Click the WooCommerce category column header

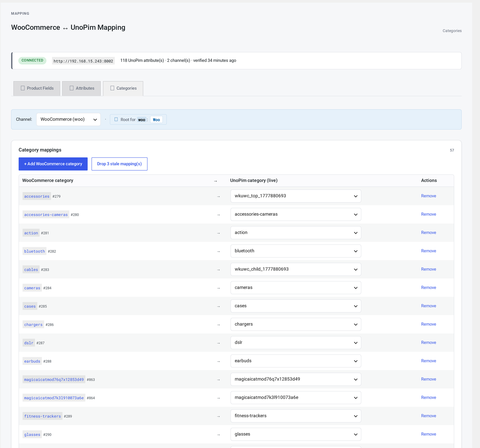48,181
